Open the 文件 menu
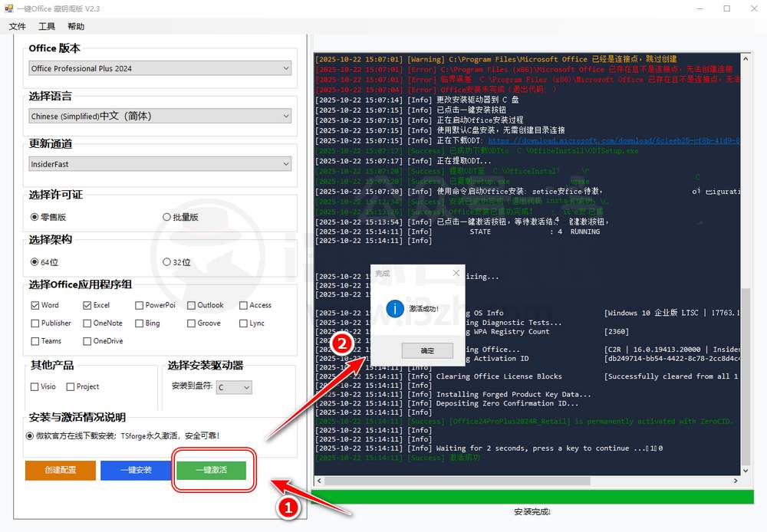This screenshot has height=532, width=767. pyautogui.click(x=17, y=26)
